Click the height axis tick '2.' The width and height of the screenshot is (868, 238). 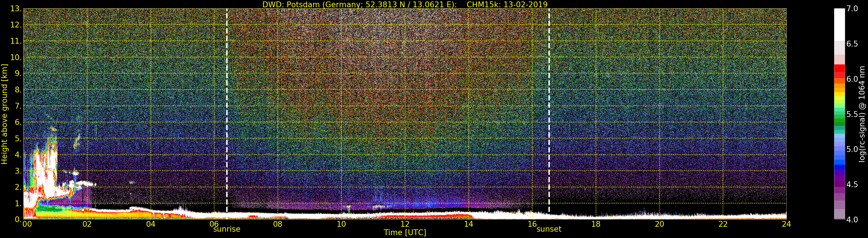18,187
